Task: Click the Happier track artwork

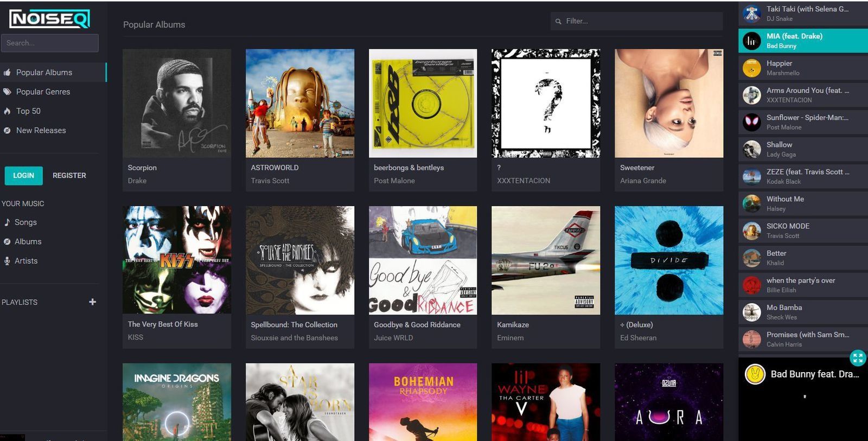Action: click(751, 68)
